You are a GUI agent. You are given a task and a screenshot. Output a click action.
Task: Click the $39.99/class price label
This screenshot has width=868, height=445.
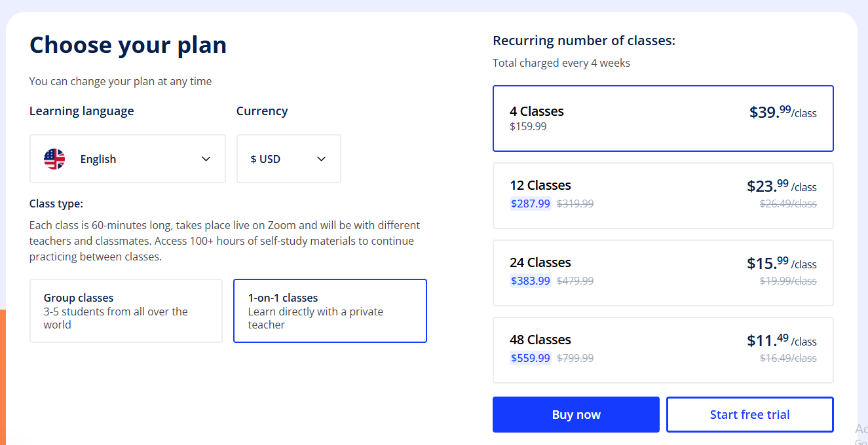point(782,112)
